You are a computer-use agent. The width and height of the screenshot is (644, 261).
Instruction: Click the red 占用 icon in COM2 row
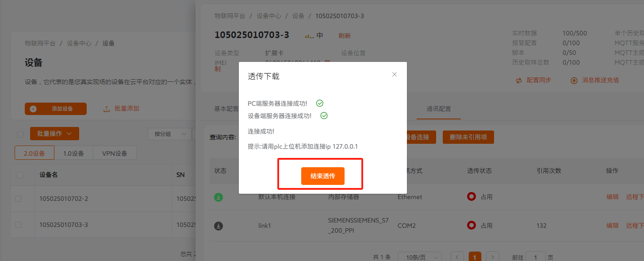point(471,226)
